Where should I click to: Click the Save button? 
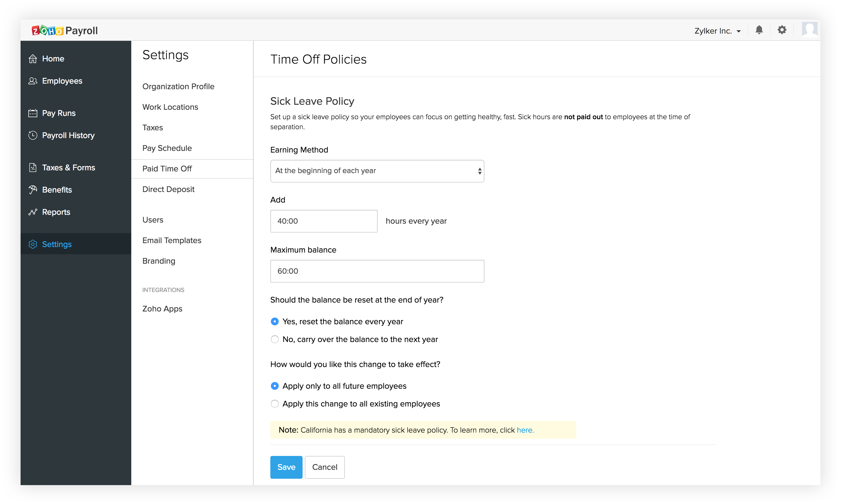[x=286, y=467]
